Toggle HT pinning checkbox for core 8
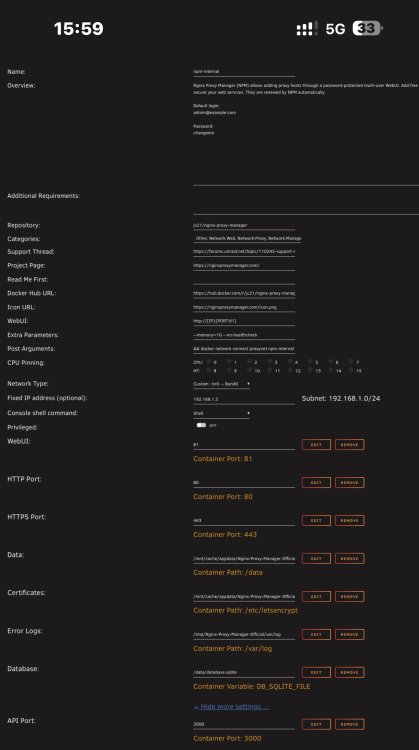The image size is (419, 750). [x=209, y=370]
